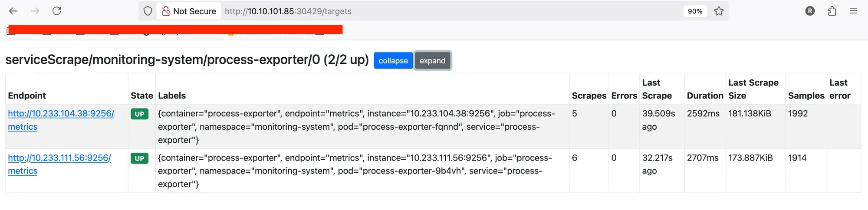
Task: Bookmark this page with the star icon
Action: pos(719,11)
